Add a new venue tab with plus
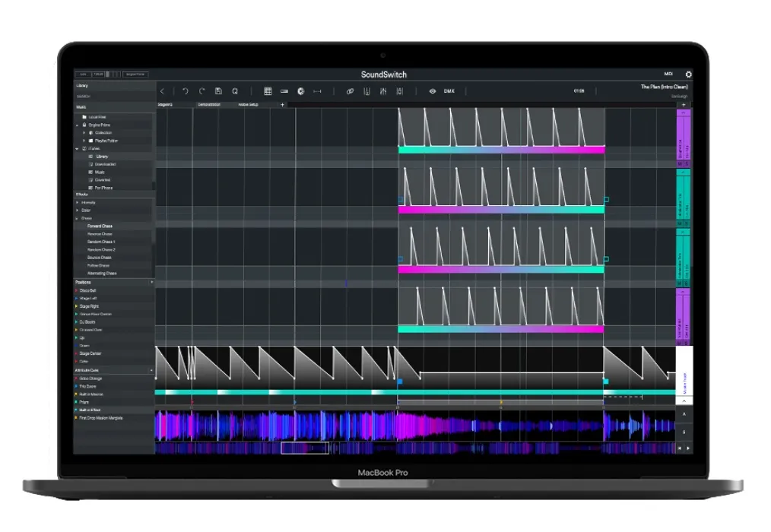771x532 pixels. click(282, 105)
